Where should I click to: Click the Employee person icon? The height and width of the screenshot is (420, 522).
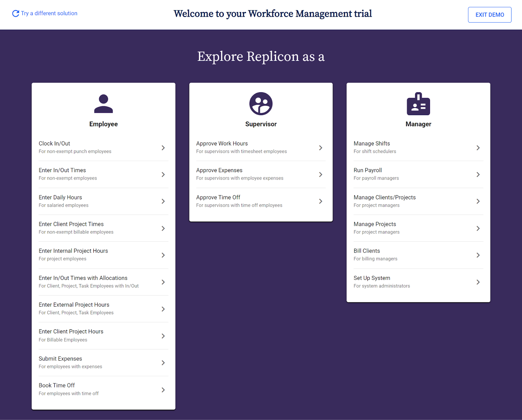(x=103, y=104)
